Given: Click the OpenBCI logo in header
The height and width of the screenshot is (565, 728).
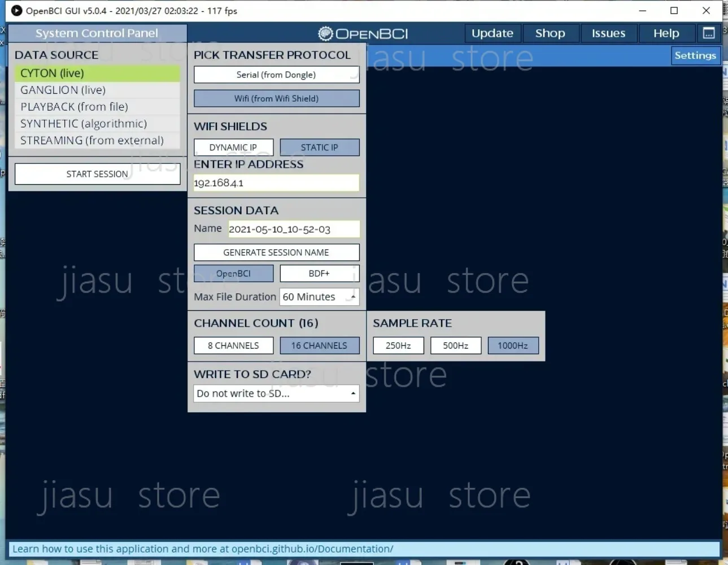Looking at the screenshot, I should click(x=363, y=33).
